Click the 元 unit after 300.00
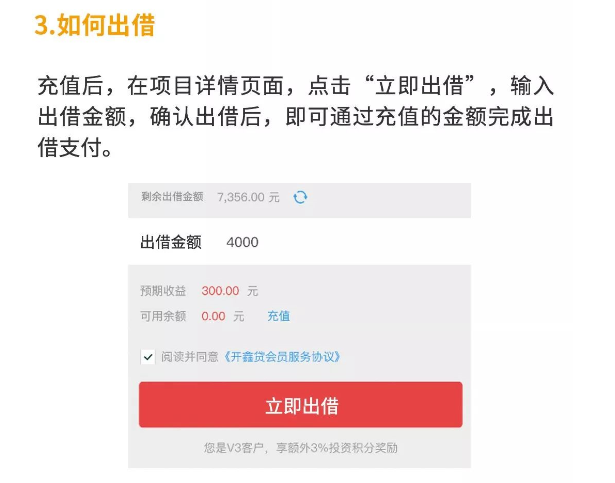 point(252,291)
